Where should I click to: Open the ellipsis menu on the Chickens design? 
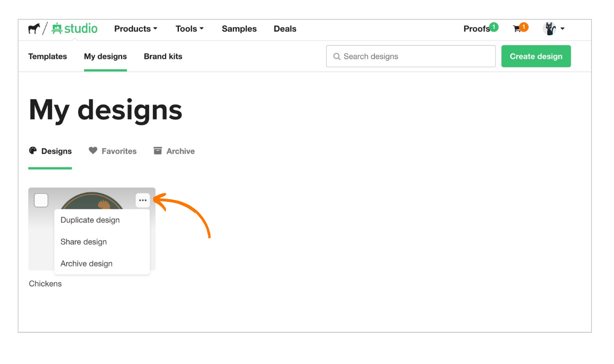pos(143,200)
